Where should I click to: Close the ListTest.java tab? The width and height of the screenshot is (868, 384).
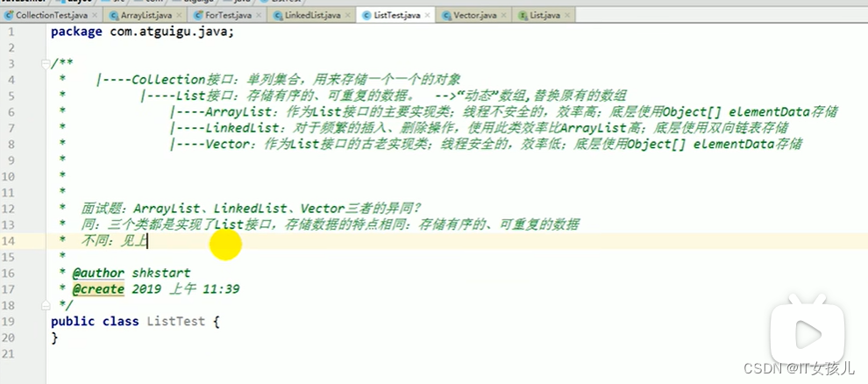tap(427, 16)
